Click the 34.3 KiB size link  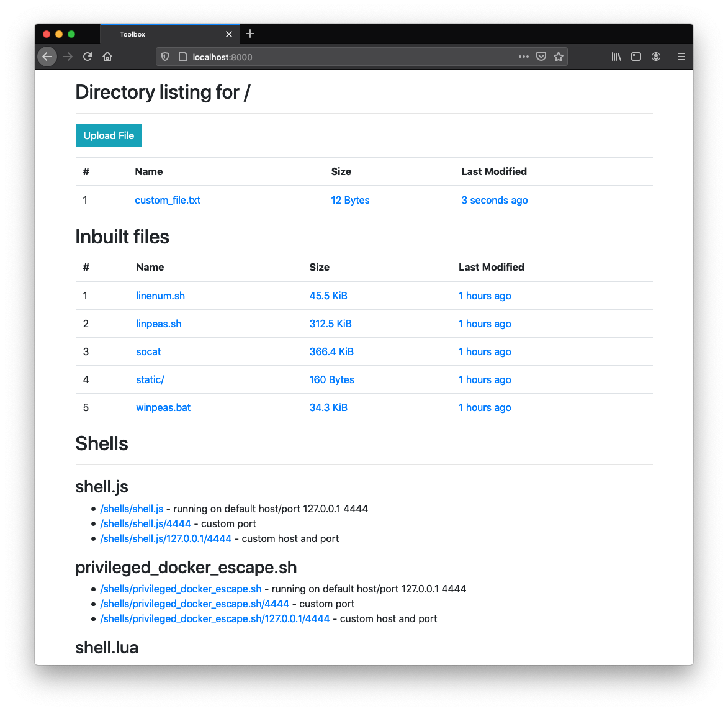(x=328, y=407)
